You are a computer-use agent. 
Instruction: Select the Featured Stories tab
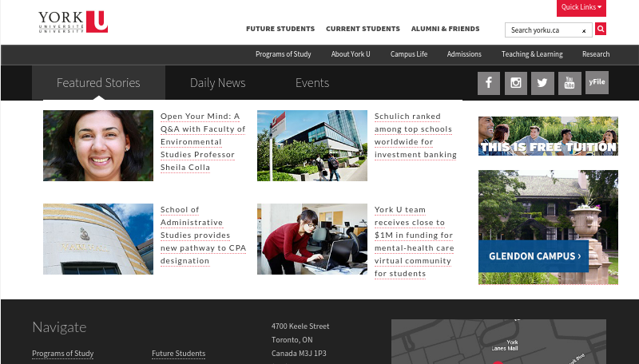(98, 83)
